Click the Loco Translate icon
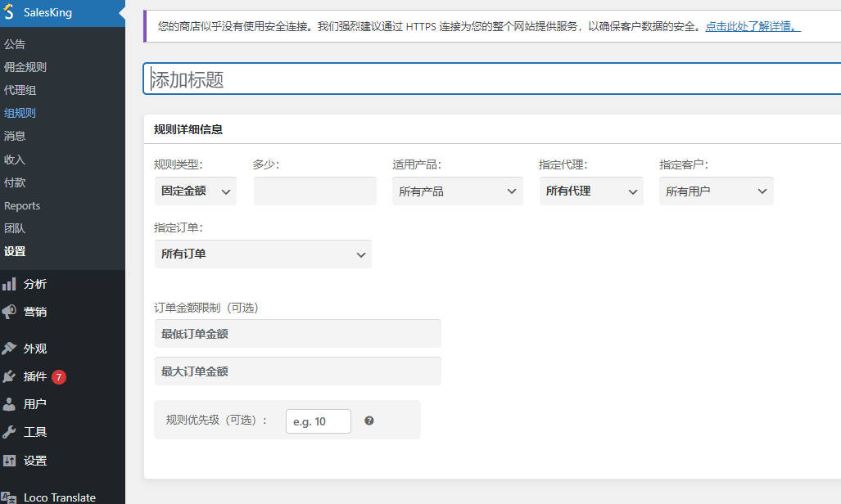This screenshot has height=504, width=841. tap(9, 497)
